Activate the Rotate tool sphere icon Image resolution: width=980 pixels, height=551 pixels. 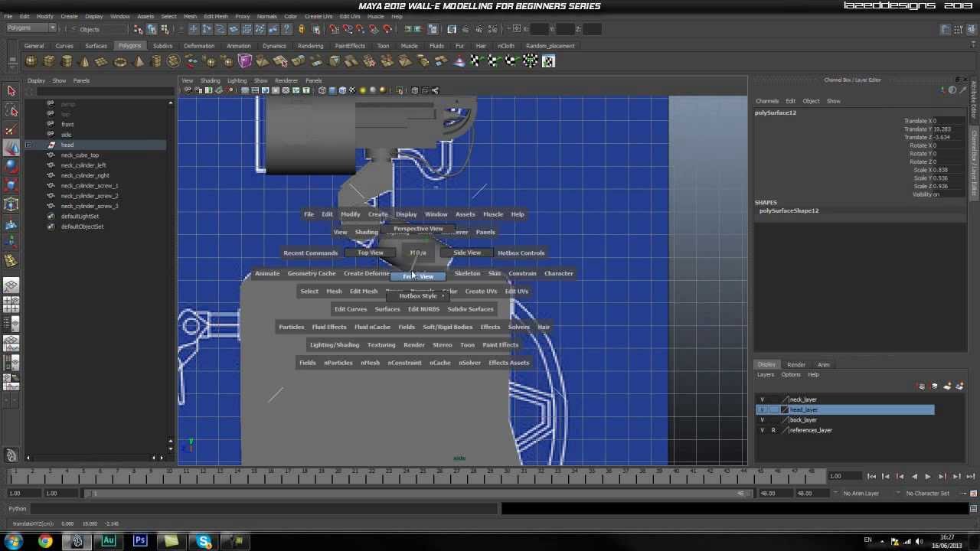[x=11, y=166]
